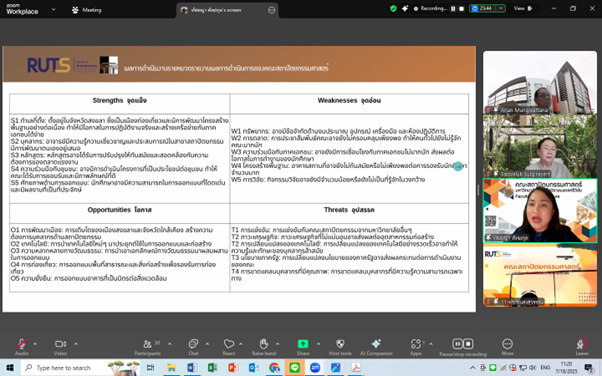Click the Strengths table header cell
602x376 pixels.
coord(120,104)
